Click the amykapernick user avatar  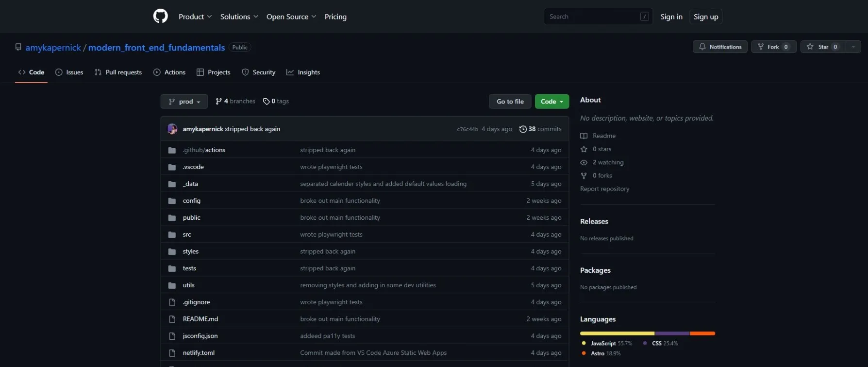click(x=172, y=129)
